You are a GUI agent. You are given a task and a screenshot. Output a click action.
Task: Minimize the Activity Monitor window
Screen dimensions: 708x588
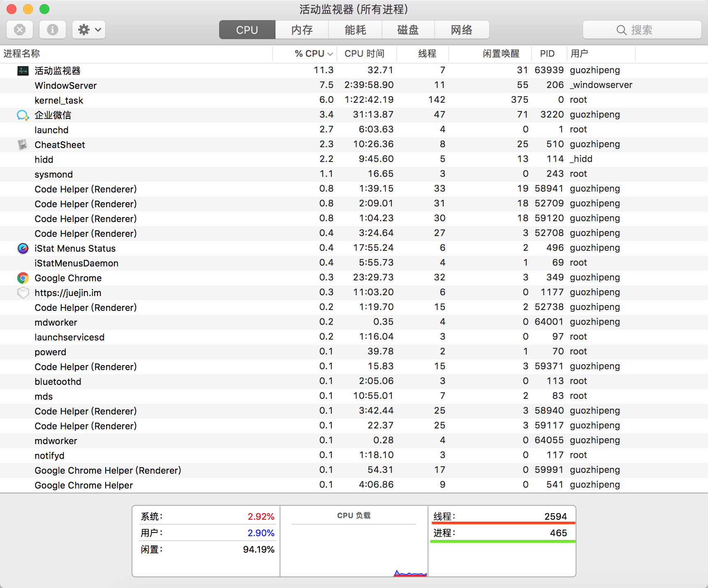pyautogui.click(x=28, y=9)
